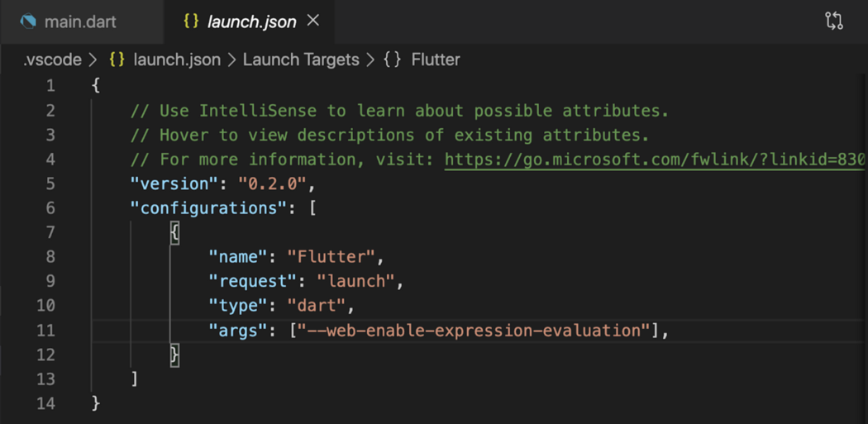Open changes compare icon in editor toolbar

[834, 21]
